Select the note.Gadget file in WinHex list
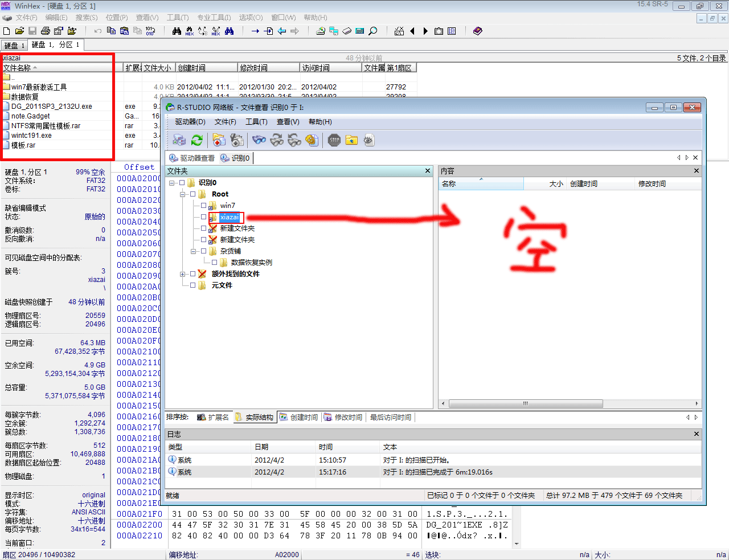Viewport: 729px width, 560px height. pos(31,116)
